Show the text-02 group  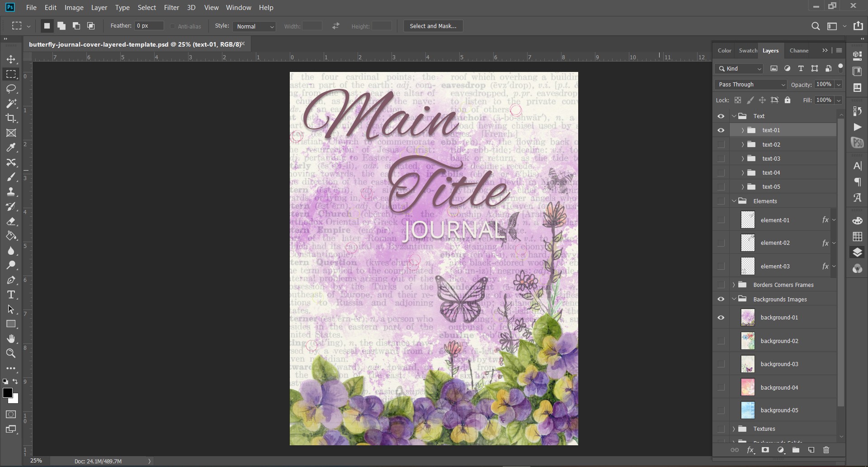(721, 144)
